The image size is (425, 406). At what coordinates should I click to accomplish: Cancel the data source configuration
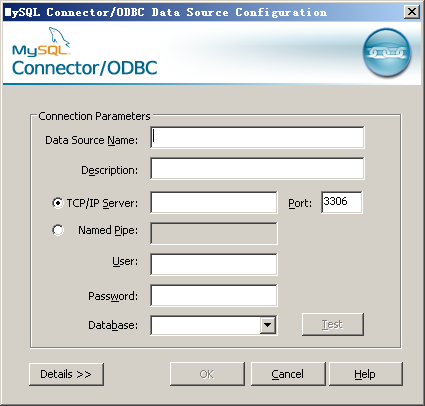pyautogui.click(x=288, y=374)
